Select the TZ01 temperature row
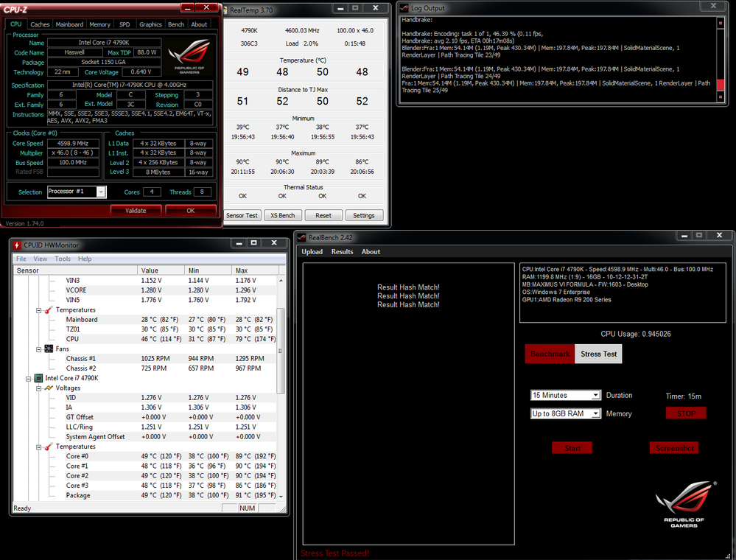 [144, 329]
